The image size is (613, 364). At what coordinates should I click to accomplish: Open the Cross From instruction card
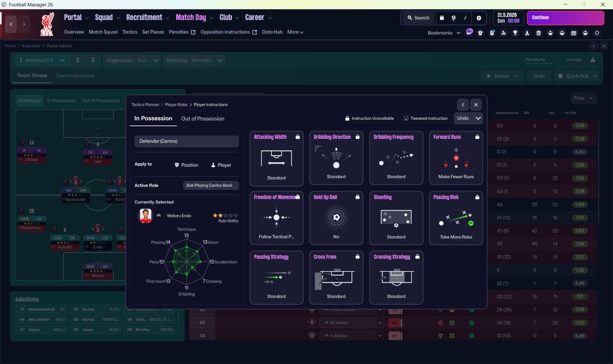click(336, 278)
